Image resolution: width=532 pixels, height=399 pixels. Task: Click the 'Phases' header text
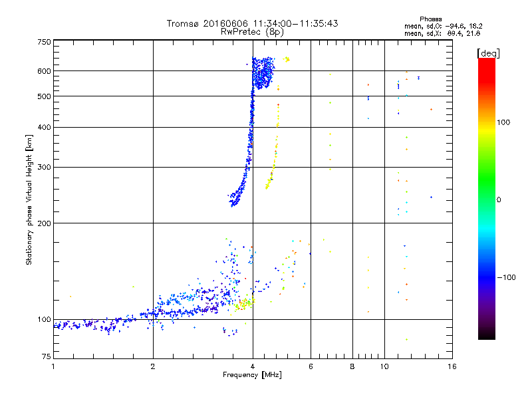[430, 19]
